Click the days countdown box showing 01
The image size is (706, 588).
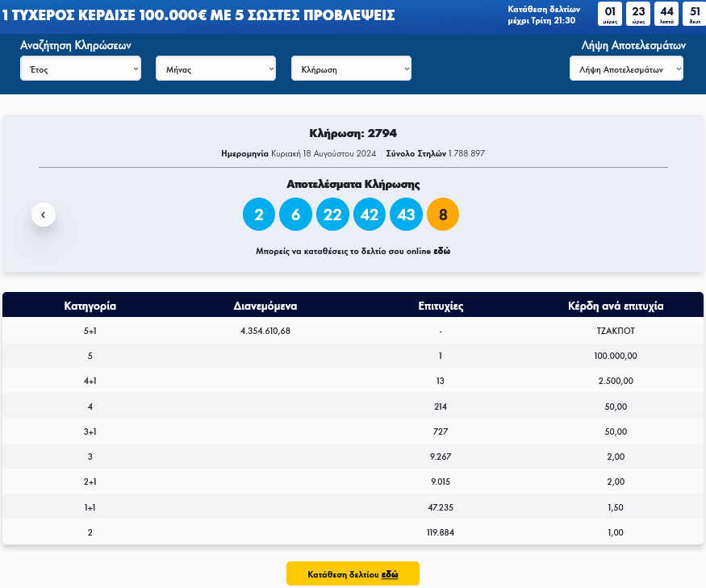[x=610, y=14]
